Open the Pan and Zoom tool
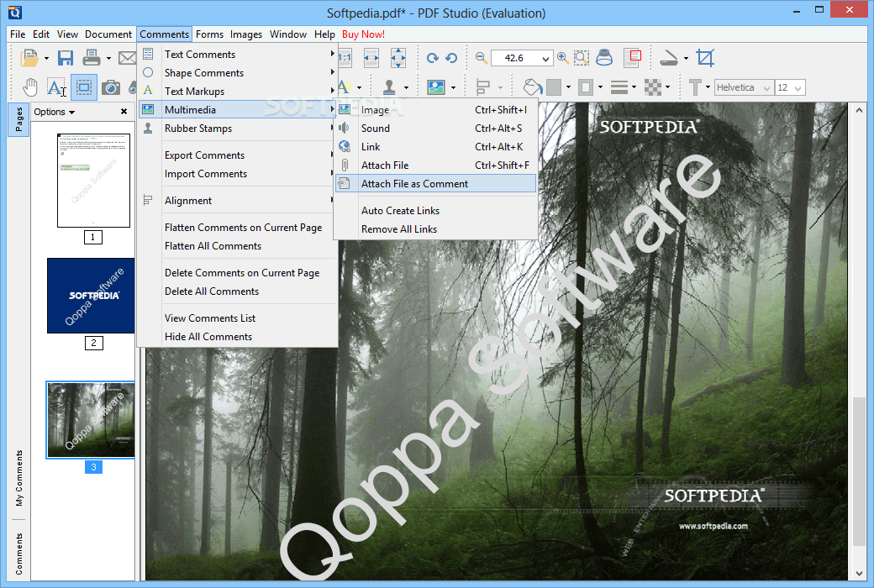The image size is (874, 588). pyautogui.click(x=632, y=58)
